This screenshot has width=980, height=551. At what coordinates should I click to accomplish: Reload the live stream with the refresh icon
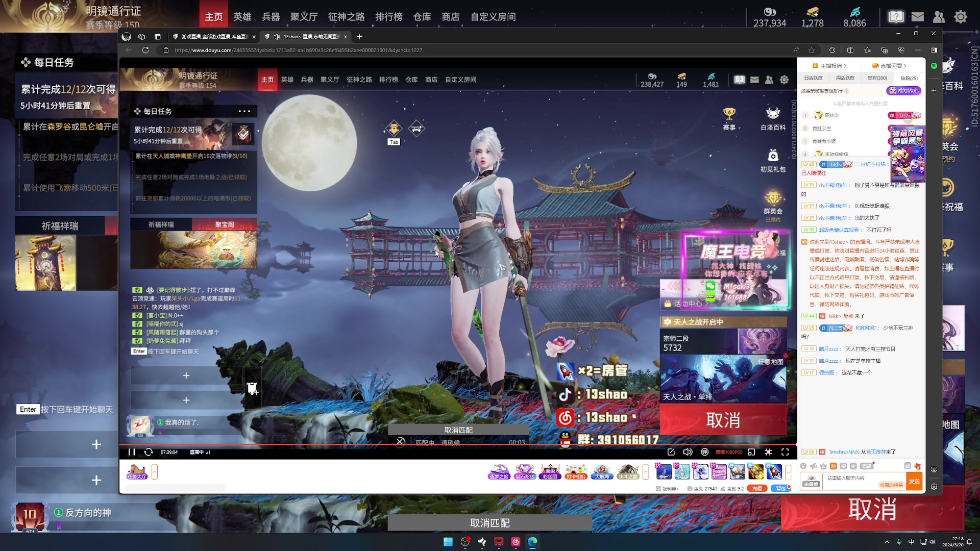149,452
